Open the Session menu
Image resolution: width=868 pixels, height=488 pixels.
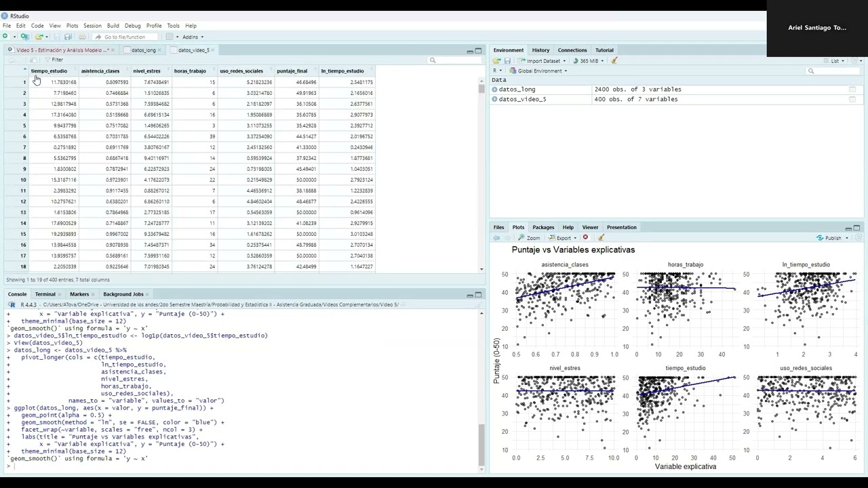[x=92, y=26]
